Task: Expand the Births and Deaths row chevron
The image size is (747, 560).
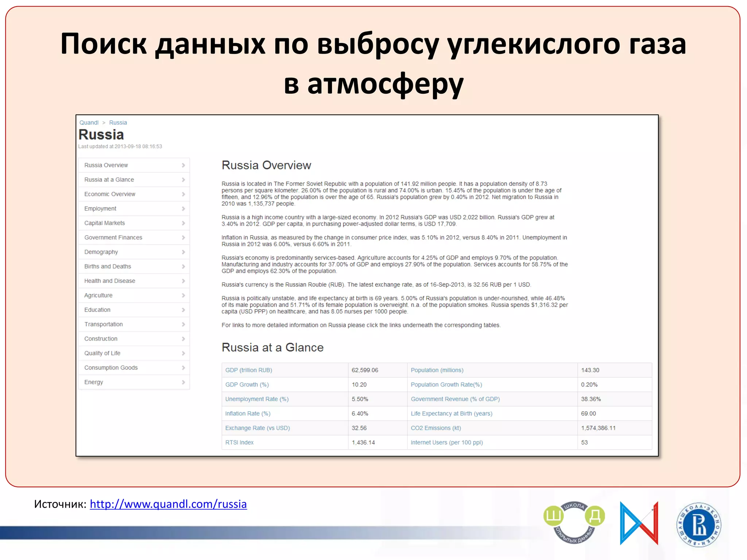Action: coord(183,267)
